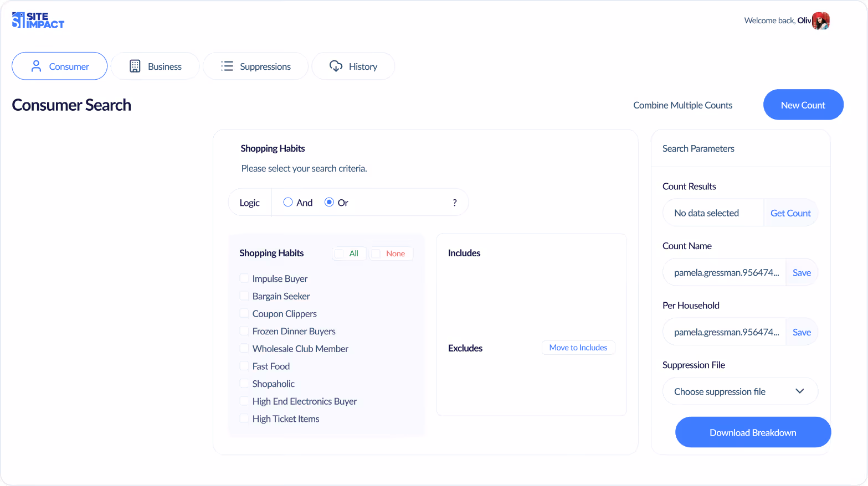Open the History tab
868x486 pixels.
(353, 66)
